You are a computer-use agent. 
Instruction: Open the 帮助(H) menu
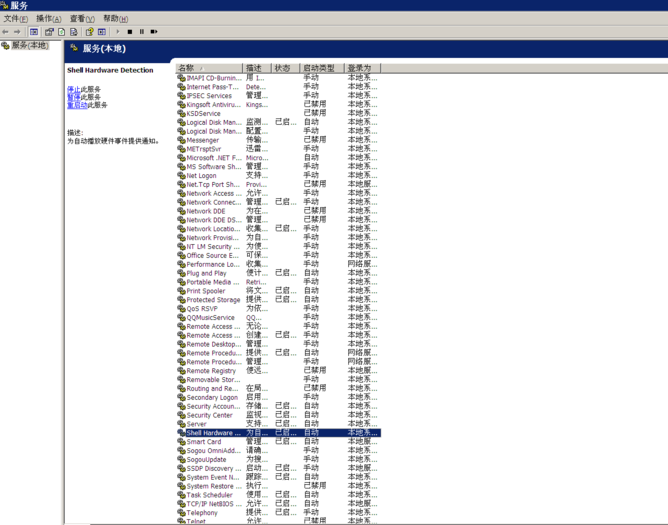116,19
